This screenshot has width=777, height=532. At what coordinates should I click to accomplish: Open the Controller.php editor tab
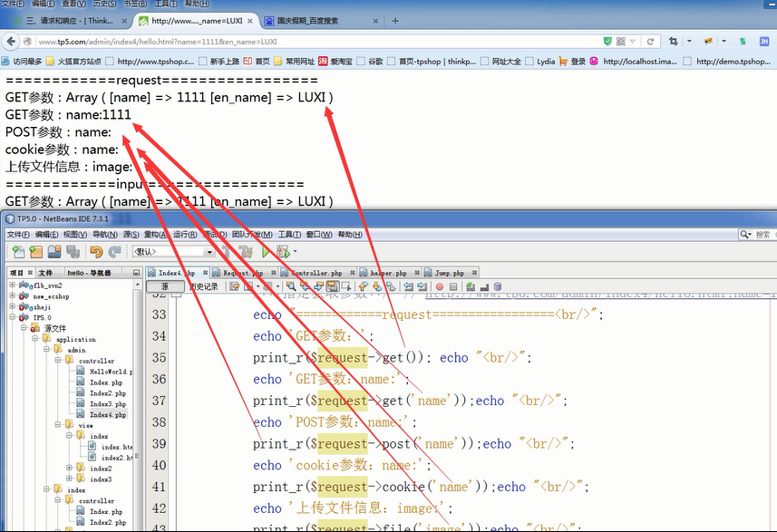pyautogui.click(x=316, y=273)
